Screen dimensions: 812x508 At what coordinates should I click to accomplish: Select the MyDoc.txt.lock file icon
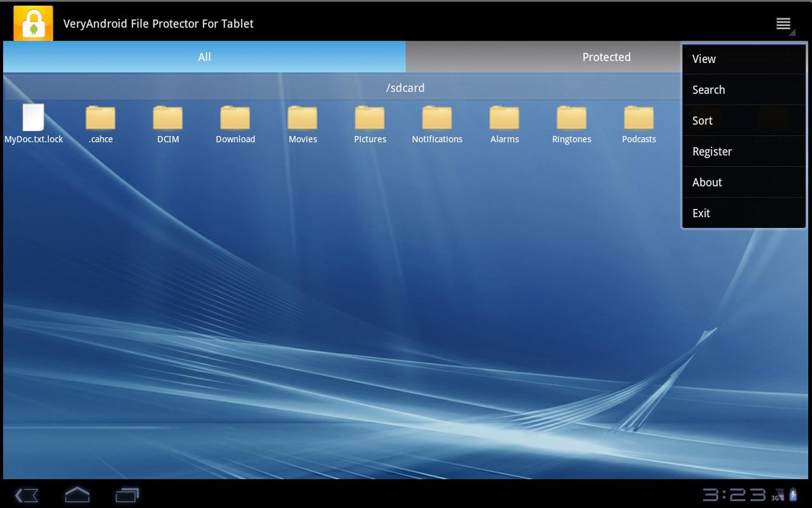tap(33, 117)
